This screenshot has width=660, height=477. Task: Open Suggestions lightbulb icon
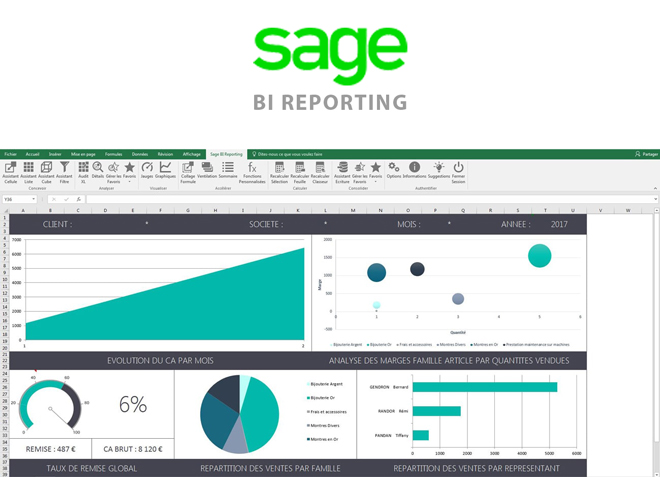(439, 171)
